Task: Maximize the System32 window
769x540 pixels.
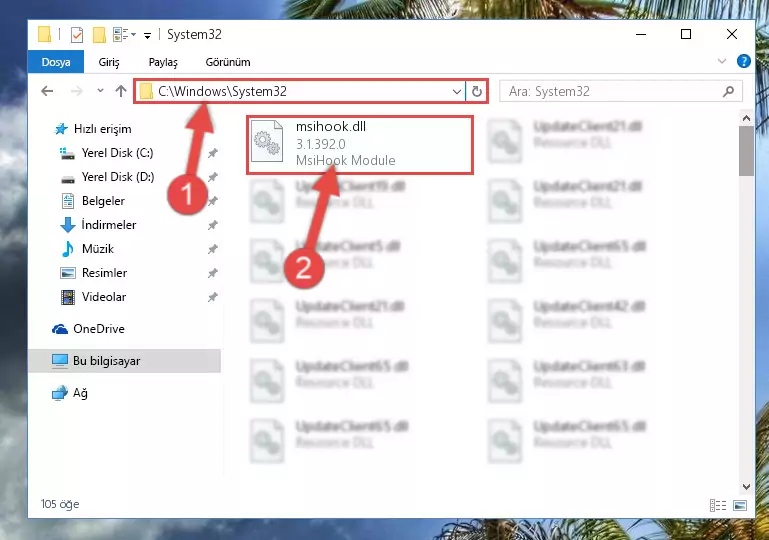Action: pos(686,34)
